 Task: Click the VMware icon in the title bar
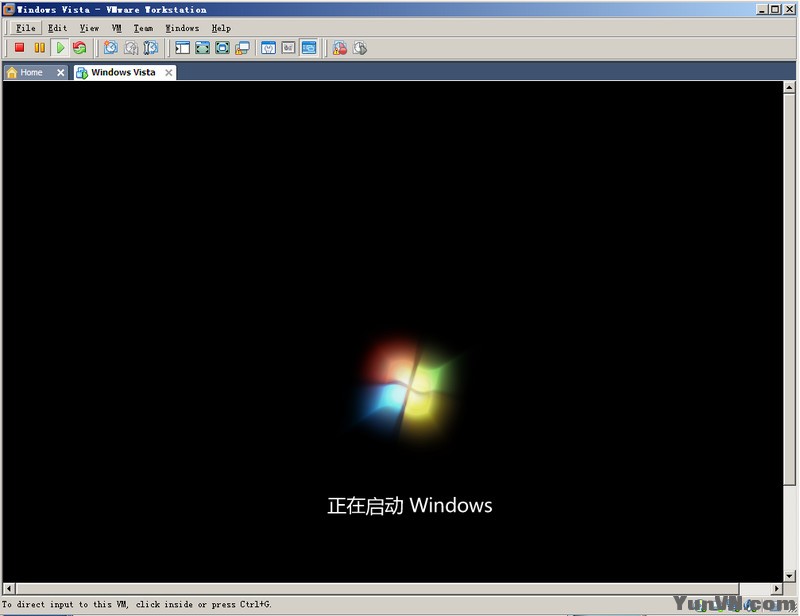(x=8, y=9)
